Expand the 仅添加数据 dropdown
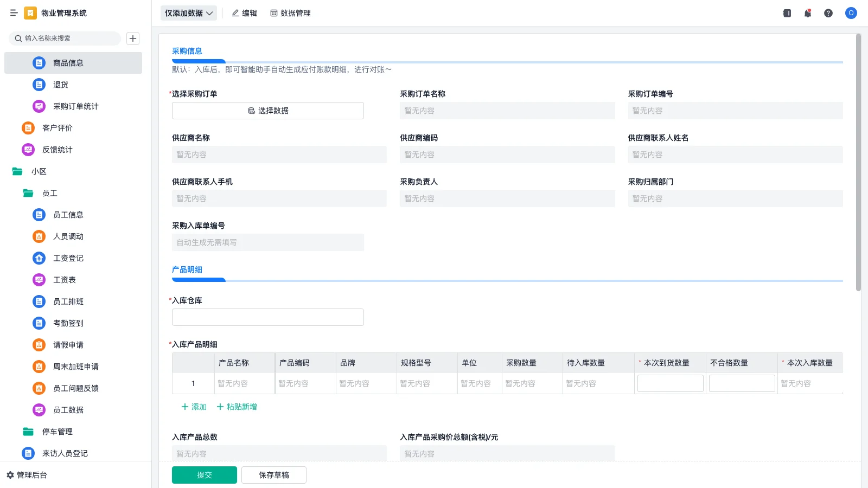 [x=188, y=12]
